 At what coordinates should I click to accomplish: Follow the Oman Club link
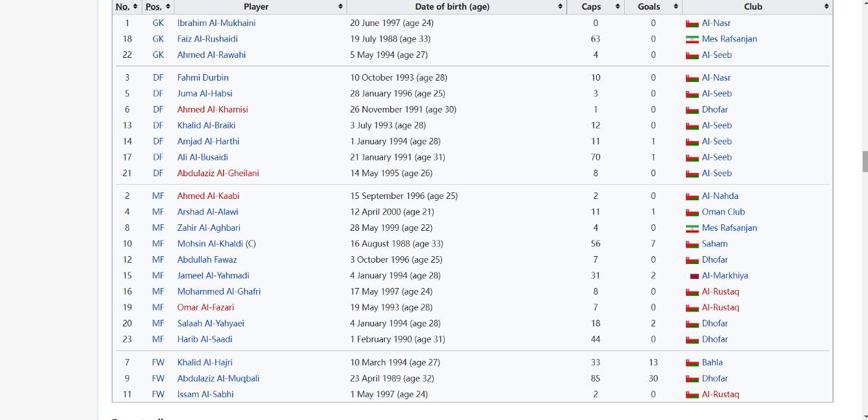pos(723,212)
